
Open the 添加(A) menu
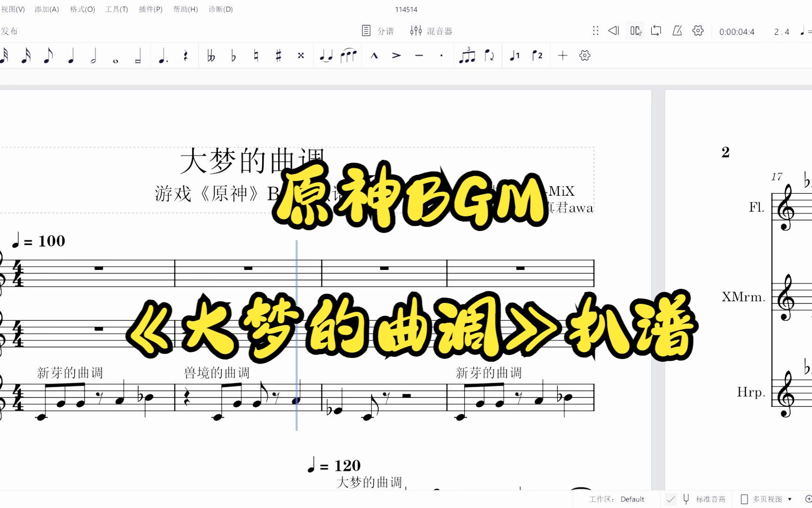click(47, 9)
